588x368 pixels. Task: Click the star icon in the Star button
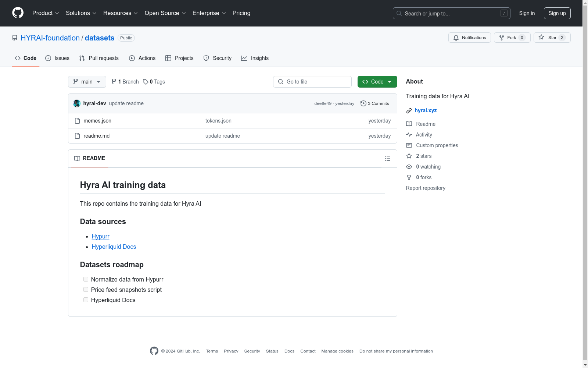(x=541, y=37)
